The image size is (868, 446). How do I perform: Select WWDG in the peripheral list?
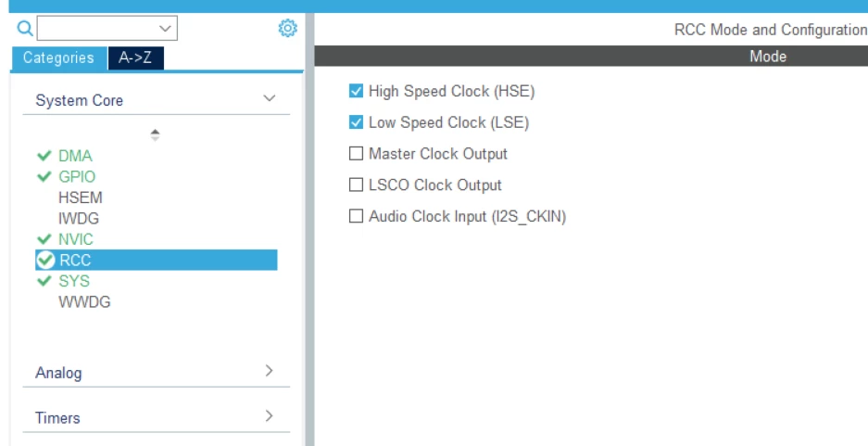click(84, 302)
